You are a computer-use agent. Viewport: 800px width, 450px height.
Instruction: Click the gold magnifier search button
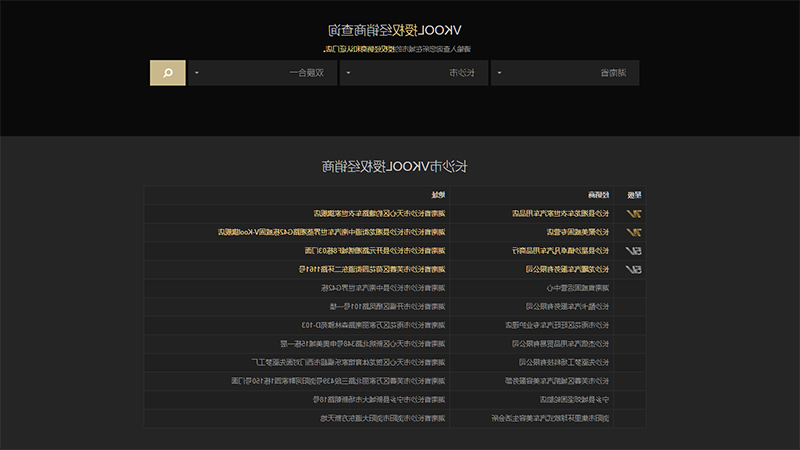click(167, 73)
